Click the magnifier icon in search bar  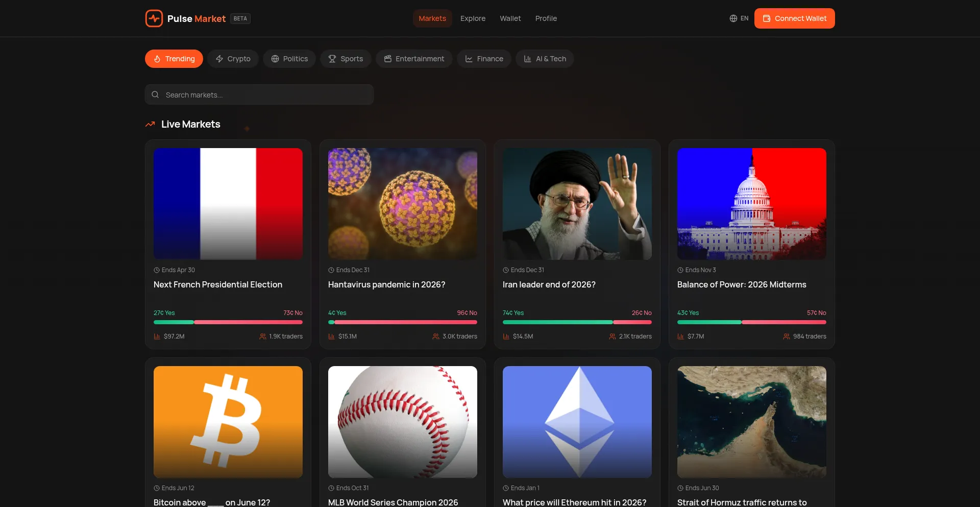pos(155,94)
